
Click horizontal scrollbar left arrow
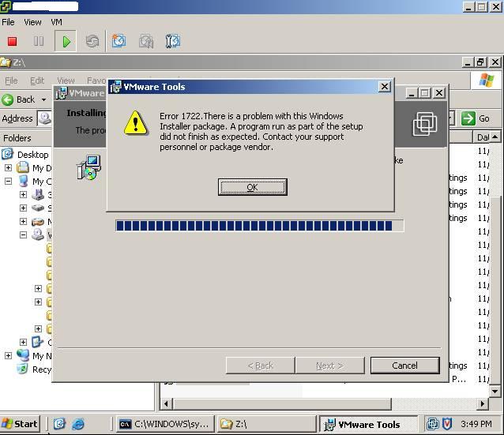pyautogui.click(x=166, y=403)
